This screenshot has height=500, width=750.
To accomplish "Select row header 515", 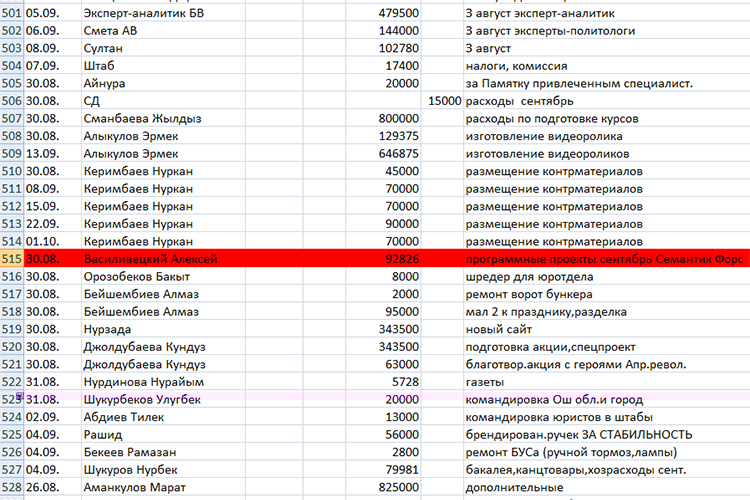I will (12, 258).
